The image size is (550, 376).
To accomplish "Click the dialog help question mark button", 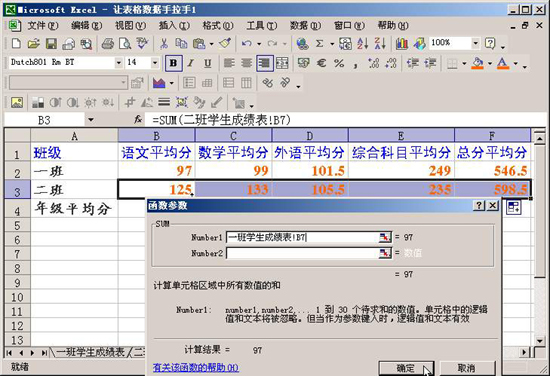I will [x=479, y=206].
